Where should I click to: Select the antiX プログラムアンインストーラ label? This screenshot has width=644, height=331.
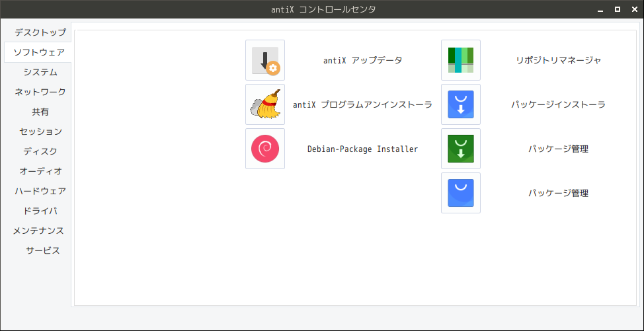tap(362, 104)
